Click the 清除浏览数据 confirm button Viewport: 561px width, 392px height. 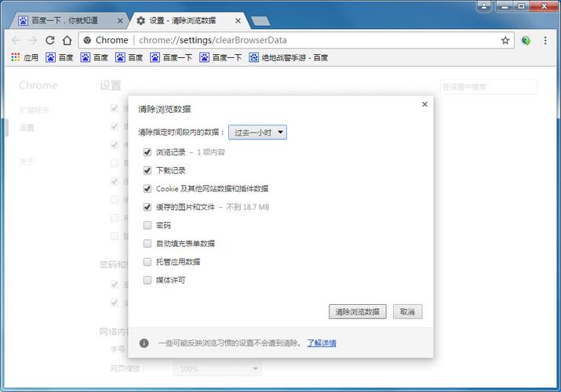point(358,311)
